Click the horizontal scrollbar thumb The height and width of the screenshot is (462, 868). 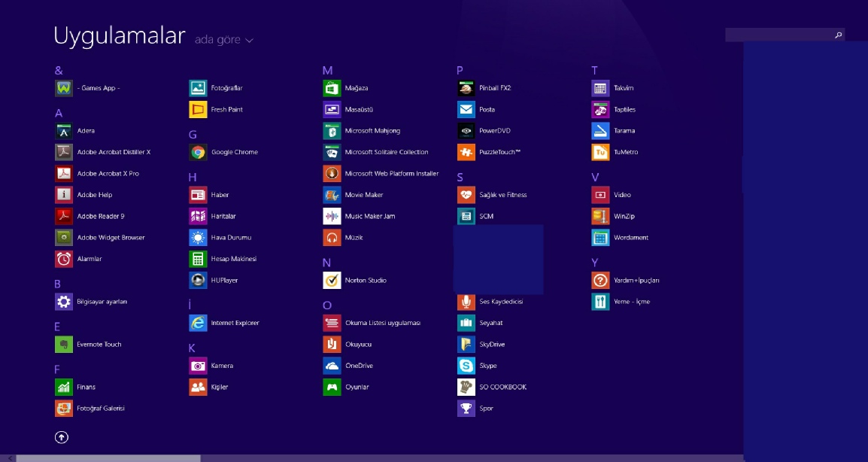[x=108, y=458]
